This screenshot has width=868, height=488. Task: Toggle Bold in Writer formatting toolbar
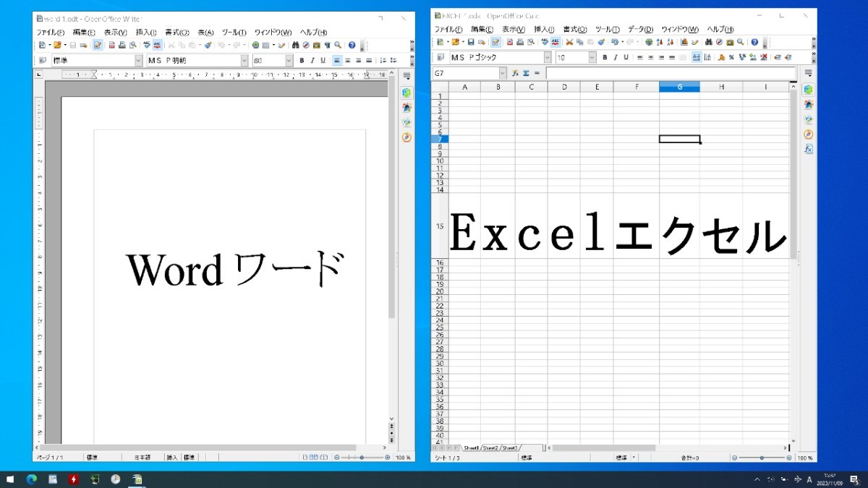point(302,61)
